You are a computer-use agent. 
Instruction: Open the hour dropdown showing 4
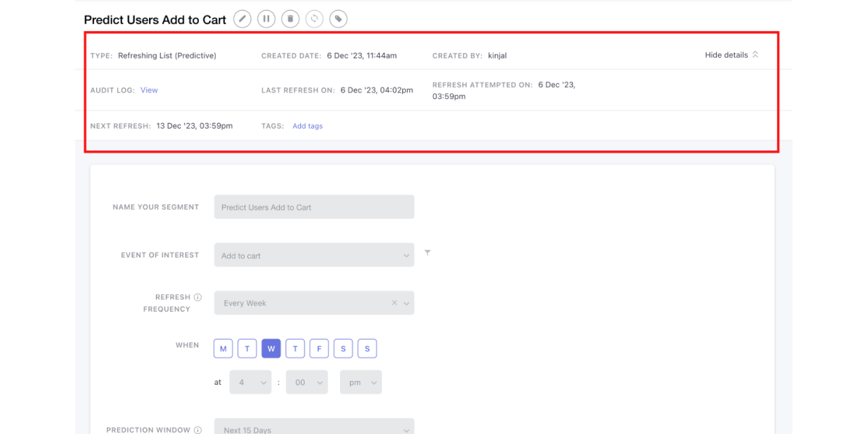250,383
